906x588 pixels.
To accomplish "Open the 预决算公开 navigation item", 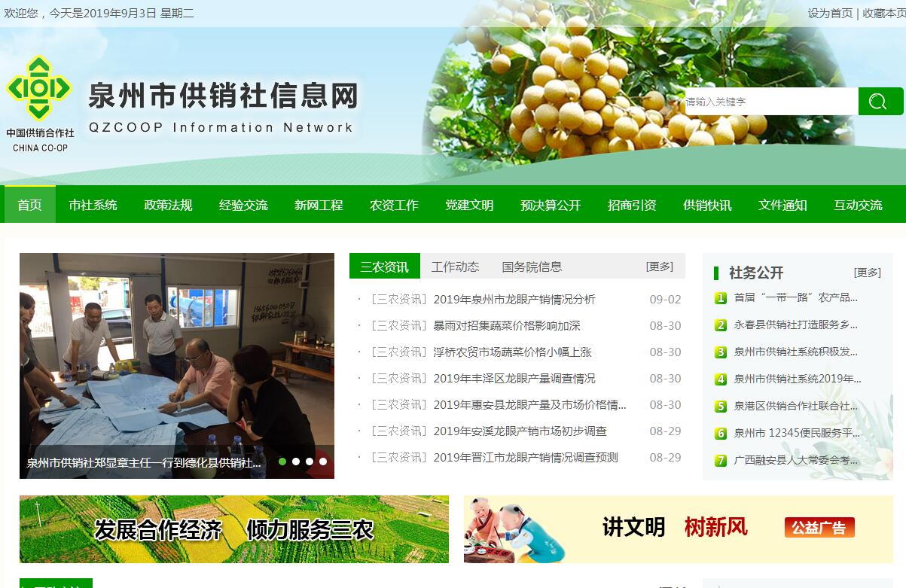I will [x=551, y=205].
